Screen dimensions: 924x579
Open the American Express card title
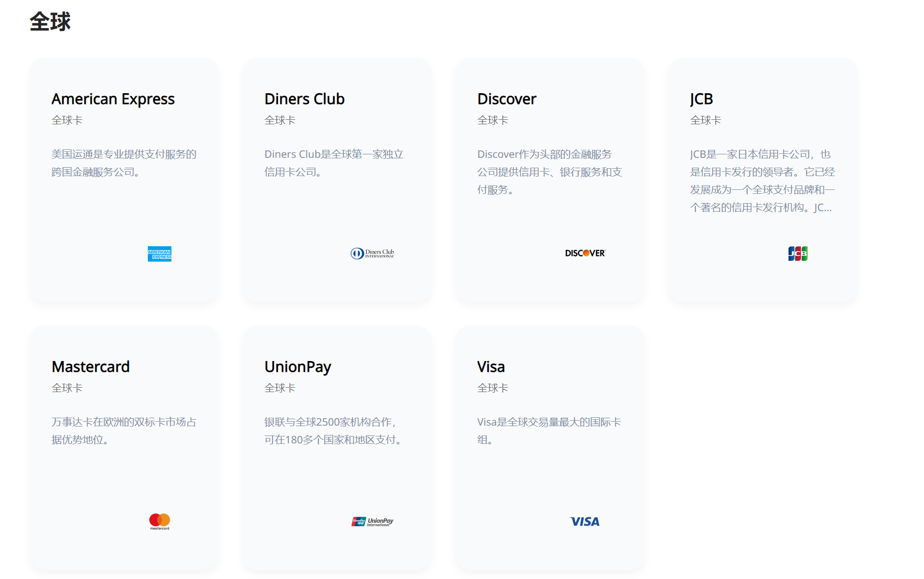[x=113, y=99]
